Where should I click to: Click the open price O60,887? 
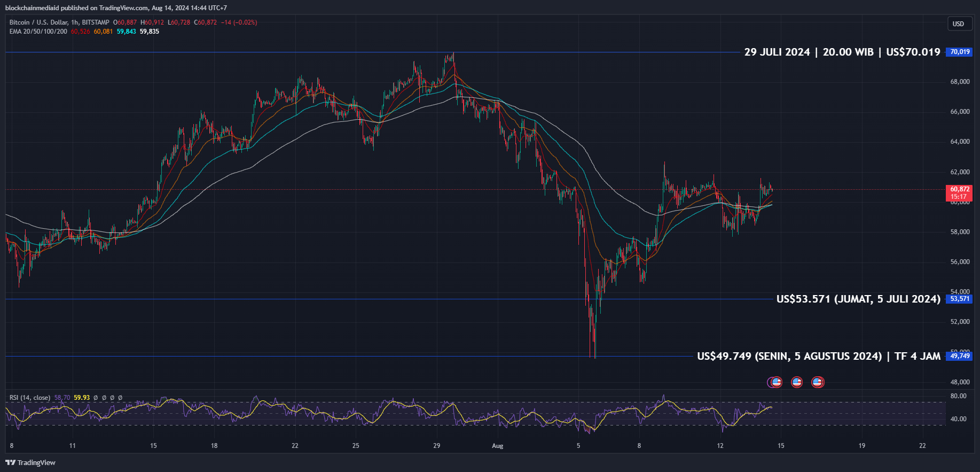(x=125, y=22)
